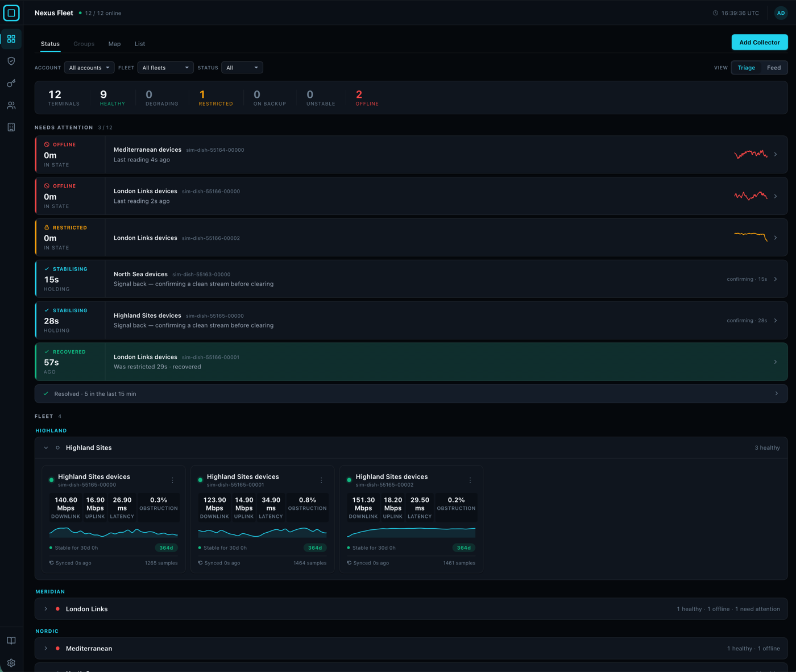Click 0 On Backup stat
Image resolution: width=796 pixels, height=672 pixels.
(270, 98)
